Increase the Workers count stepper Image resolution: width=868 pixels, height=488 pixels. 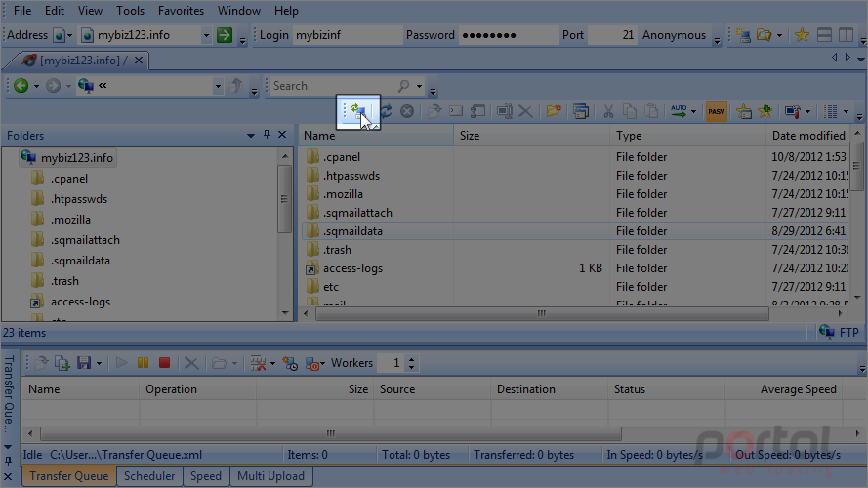point(411,359)
